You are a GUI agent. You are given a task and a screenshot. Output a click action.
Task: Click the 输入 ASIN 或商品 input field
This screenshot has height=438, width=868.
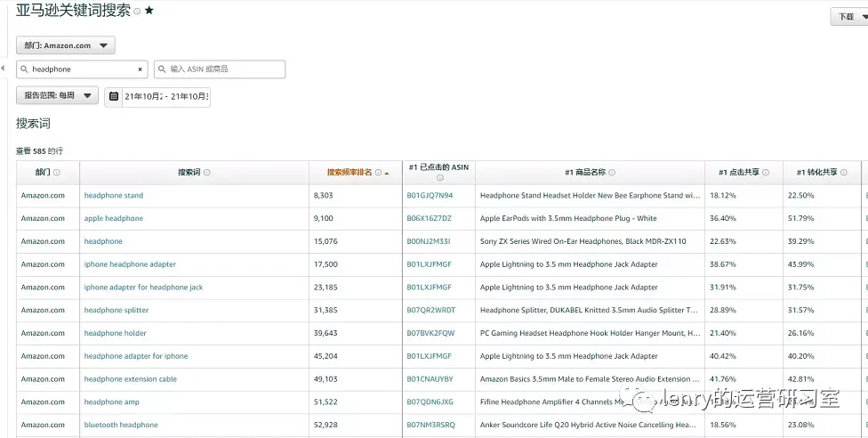pyautogui.click(x=220, y=69)
